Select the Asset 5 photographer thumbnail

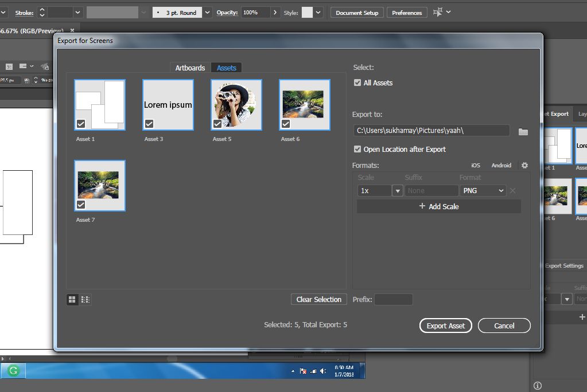(x=236, y=105)
